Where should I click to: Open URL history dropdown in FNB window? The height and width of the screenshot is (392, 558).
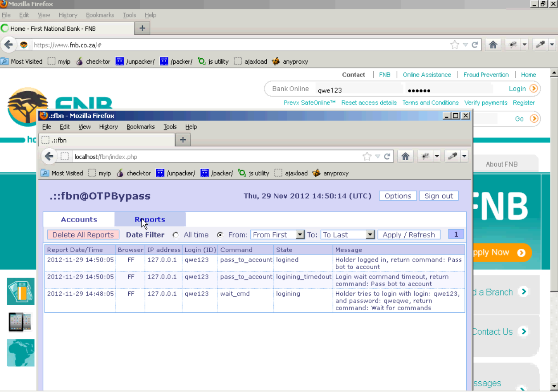pyautogui.click(x=465, y=45)
